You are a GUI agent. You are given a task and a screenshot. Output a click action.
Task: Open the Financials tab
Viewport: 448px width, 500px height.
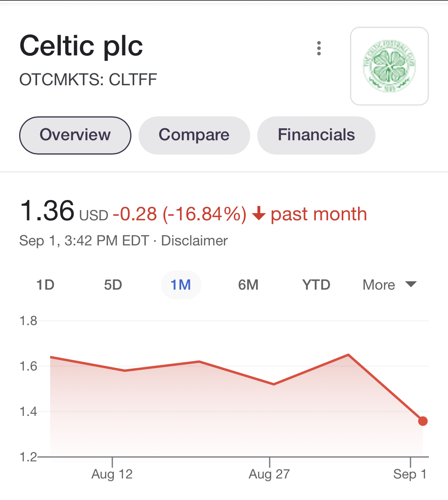(316, 135)
